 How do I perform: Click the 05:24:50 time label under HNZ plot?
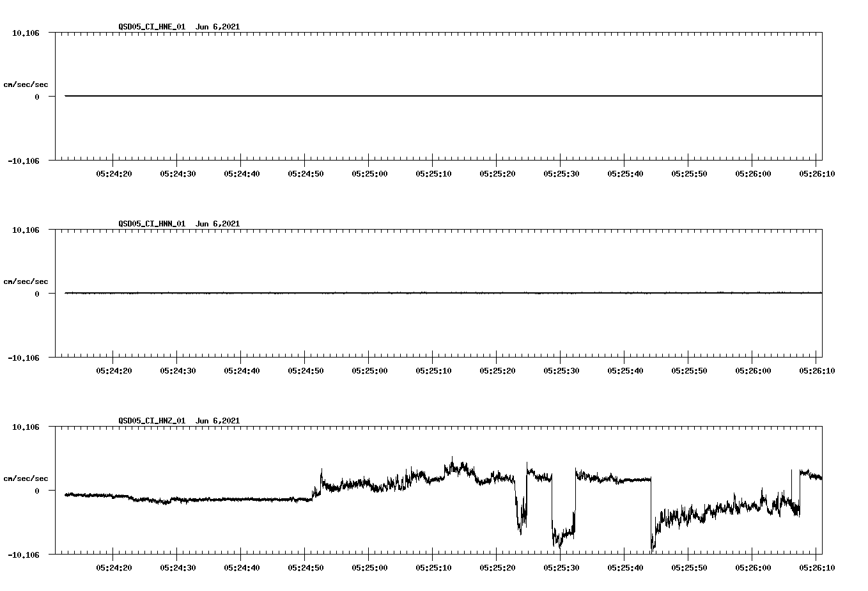pyautogui.click(x=306, y=567)
